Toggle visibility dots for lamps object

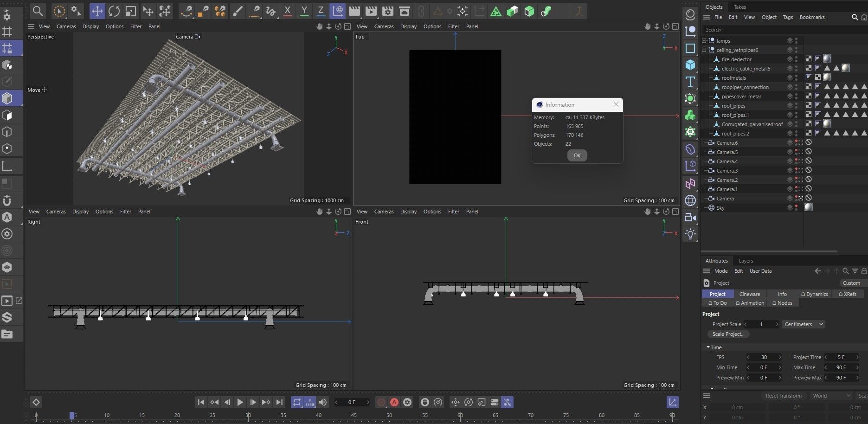pyautogui.click(x=797, y=41)
